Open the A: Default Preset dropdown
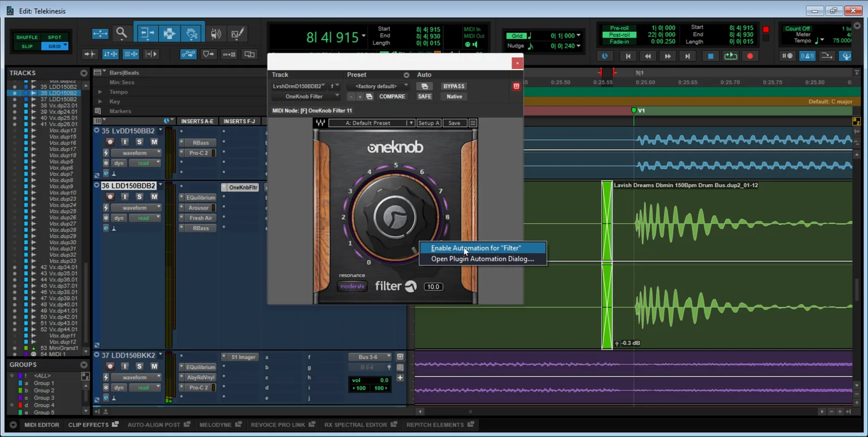Viewport: 868px width, 437px height. [x=372, y=123]
